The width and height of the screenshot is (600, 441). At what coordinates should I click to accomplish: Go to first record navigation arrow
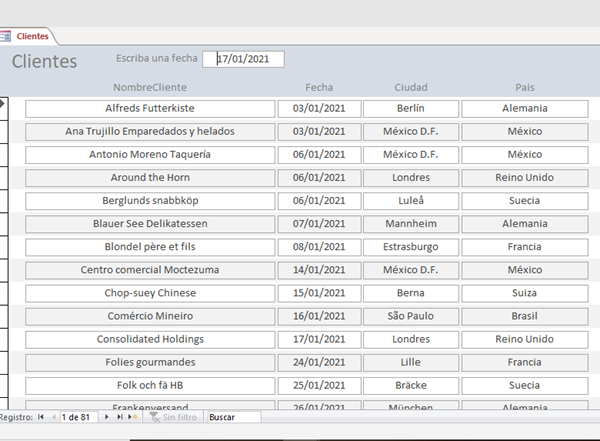[x=41, y=417]
